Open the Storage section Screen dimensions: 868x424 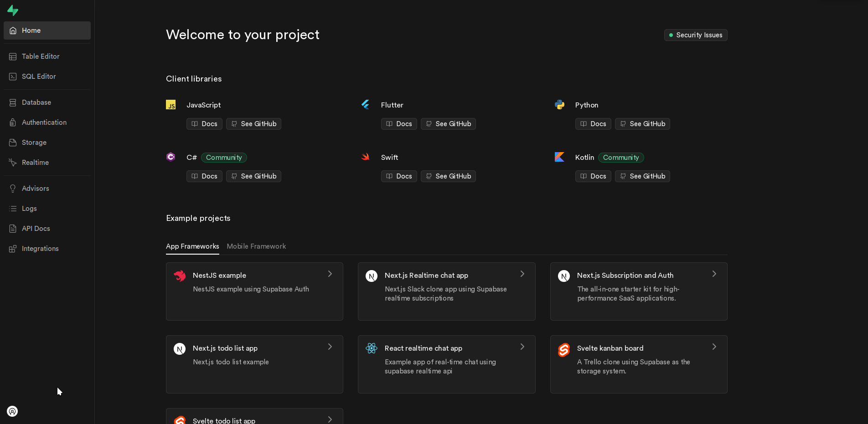pos(34,142)
